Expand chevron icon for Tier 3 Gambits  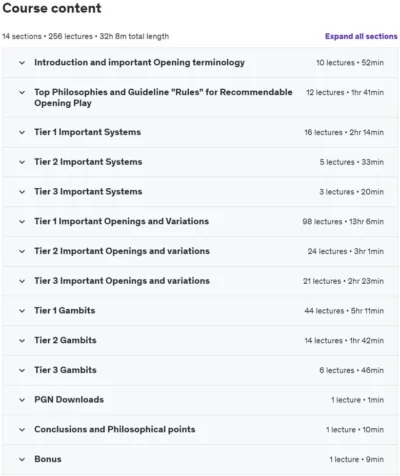pyautogui.click(x=22, y=370)
